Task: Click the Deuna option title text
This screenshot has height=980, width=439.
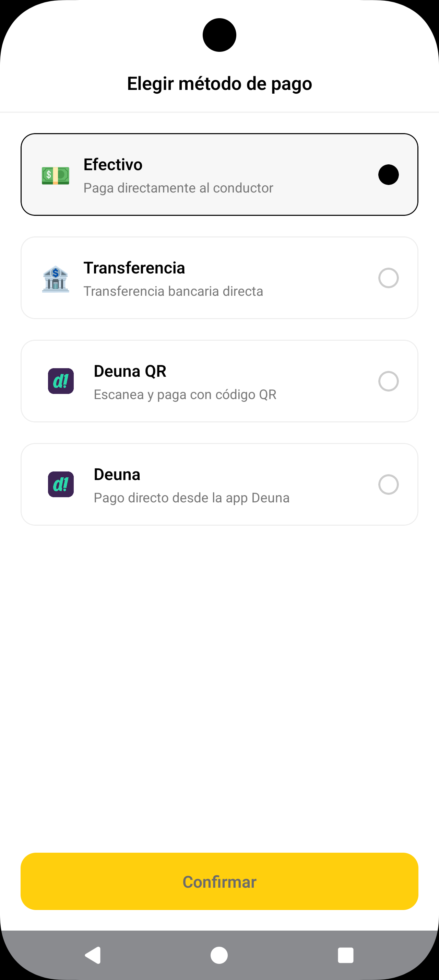Action: pos(117,475)
